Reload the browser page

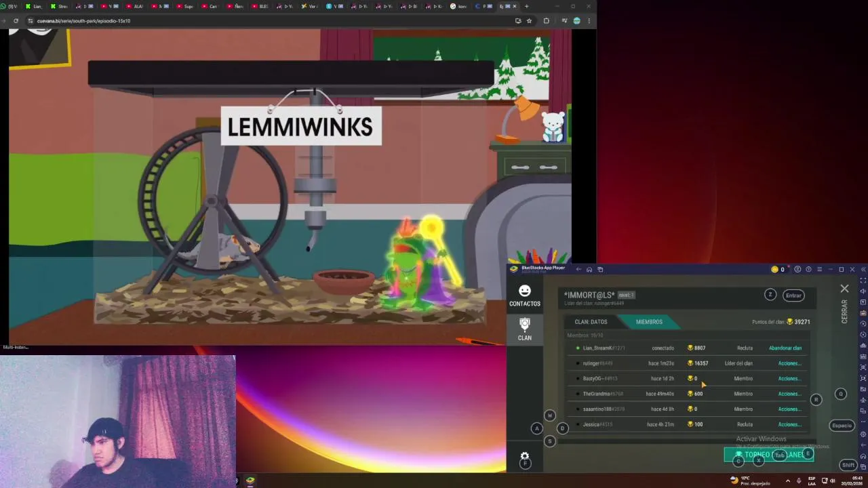pyautogui.click(x=16, y=20)
